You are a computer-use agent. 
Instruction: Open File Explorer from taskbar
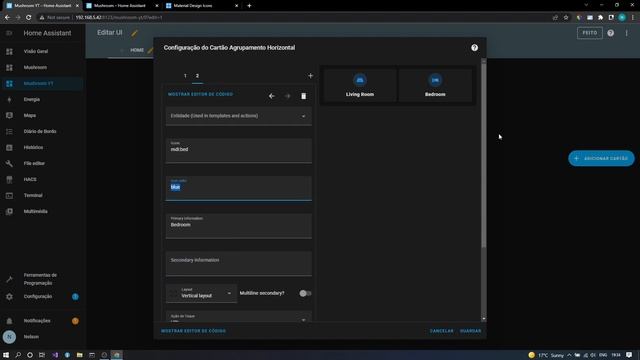80,355
